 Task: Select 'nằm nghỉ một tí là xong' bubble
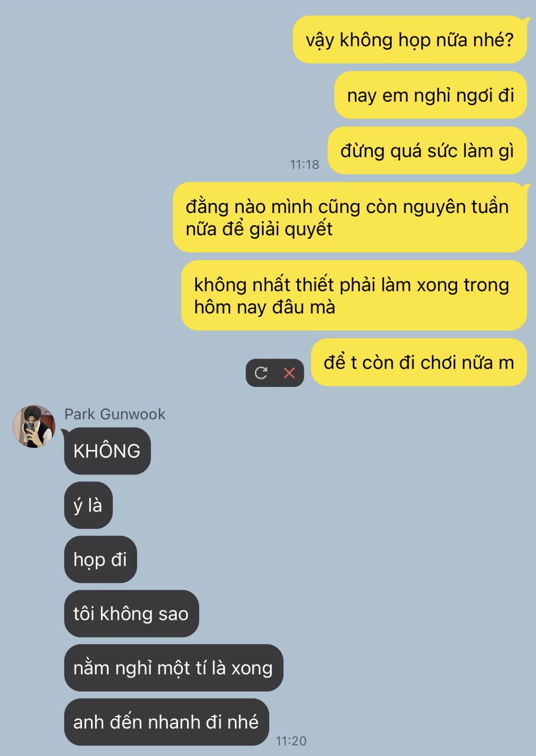(x=173, y=668)
